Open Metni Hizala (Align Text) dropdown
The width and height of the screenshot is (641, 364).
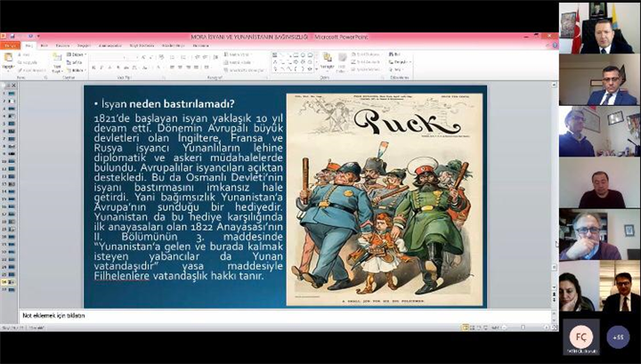click(239, 62)
